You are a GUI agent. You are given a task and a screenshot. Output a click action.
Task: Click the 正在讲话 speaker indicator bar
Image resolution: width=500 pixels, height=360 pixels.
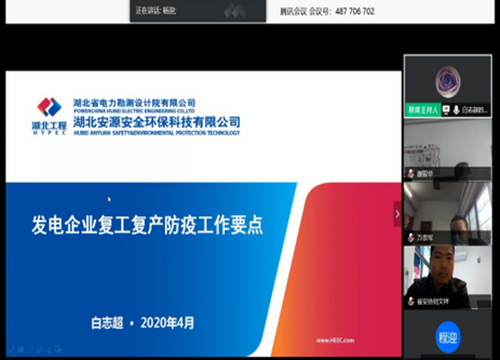tap(198, 11)
